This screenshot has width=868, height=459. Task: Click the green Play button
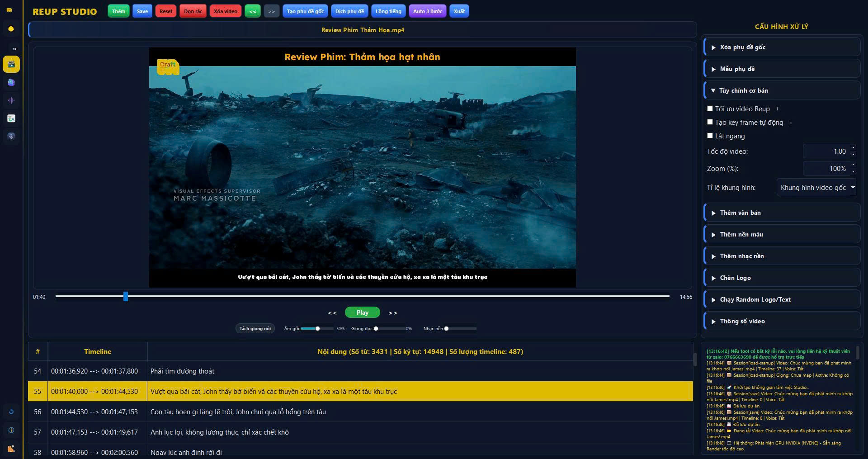(x=363, y=312)
